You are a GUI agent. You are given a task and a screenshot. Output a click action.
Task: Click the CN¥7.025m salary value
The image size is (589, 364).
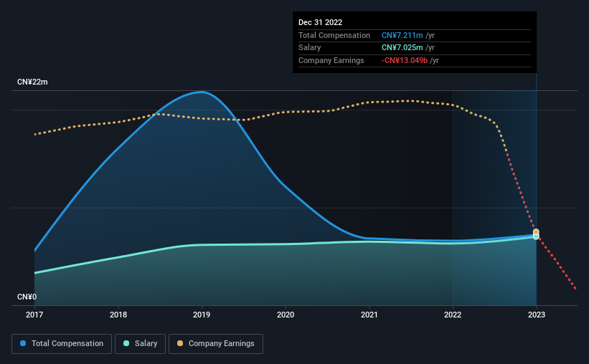[402, 48]
